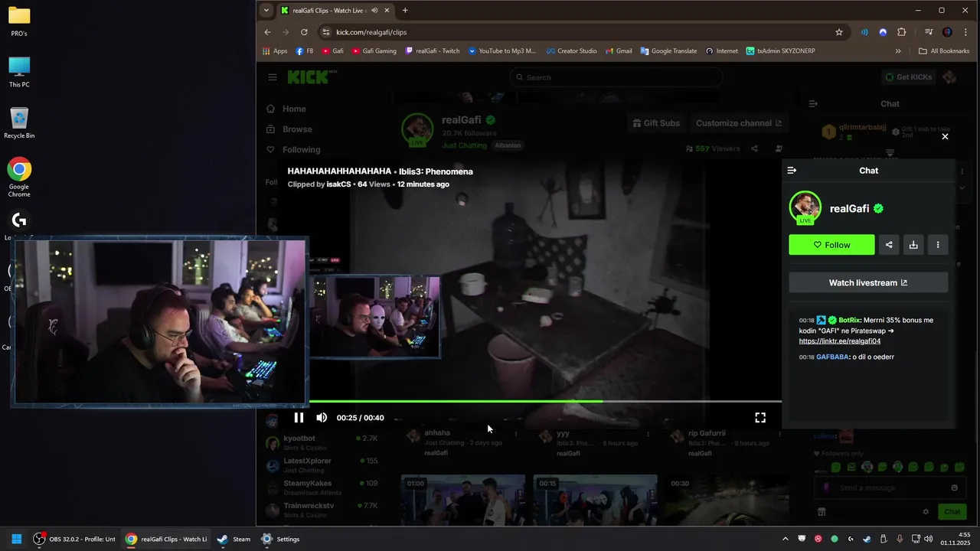Screen dimensions: 980x551
Task: Open the realGafi - Twitch bookmark
Action: click(433, 51)
